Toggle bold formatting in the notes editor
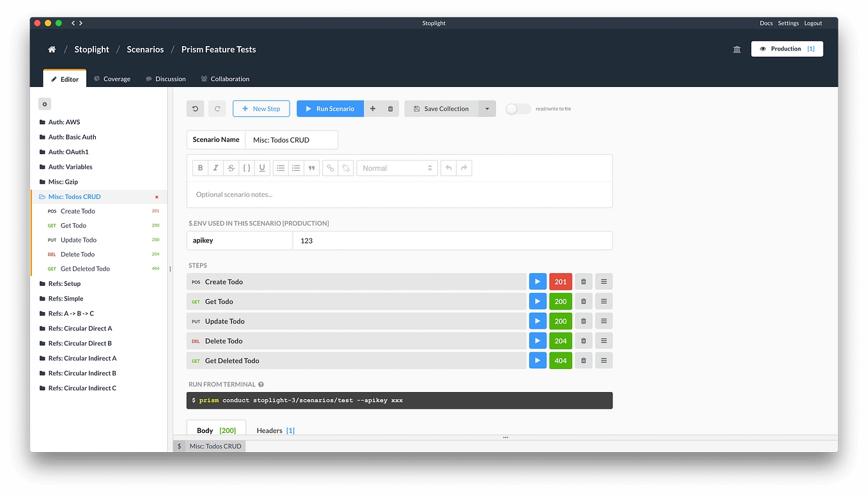Viewport: 868px width, 495px height. [200, 168]
